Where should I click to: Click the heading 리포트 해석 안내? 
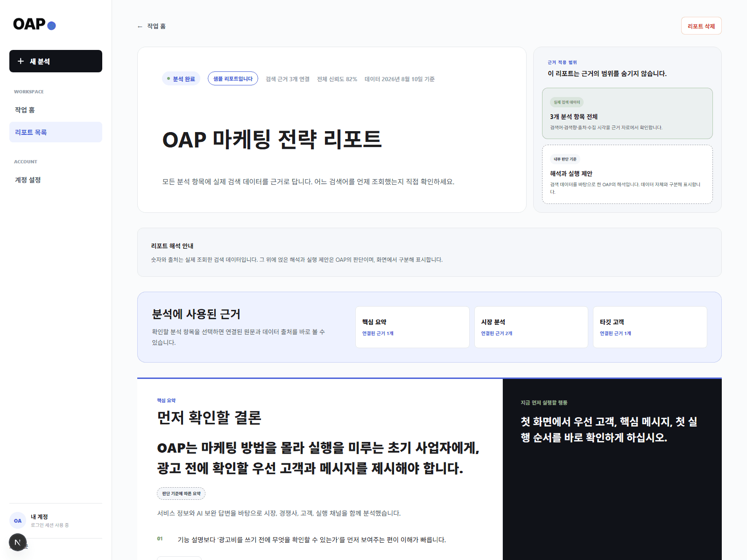point(172,246)
